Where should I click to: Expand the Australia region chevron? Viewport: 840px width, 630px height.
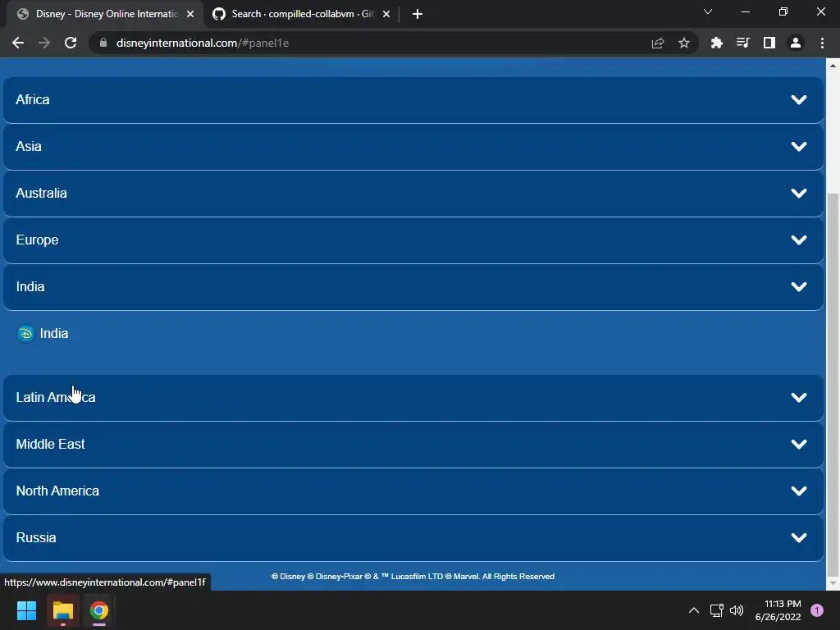tap(799, 193)
